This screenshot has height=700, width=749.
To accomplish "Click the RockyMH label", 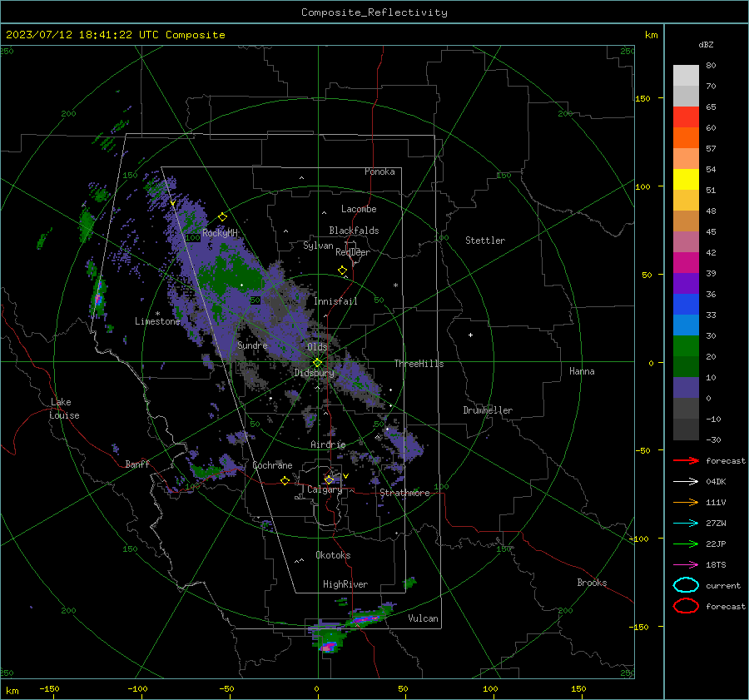I will [x=220, y=233].
